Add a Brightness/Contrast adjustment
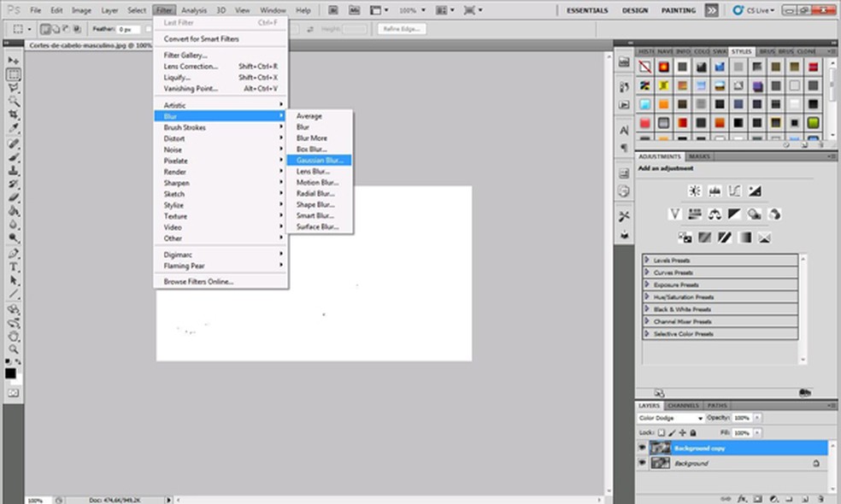 pos(695,190)
